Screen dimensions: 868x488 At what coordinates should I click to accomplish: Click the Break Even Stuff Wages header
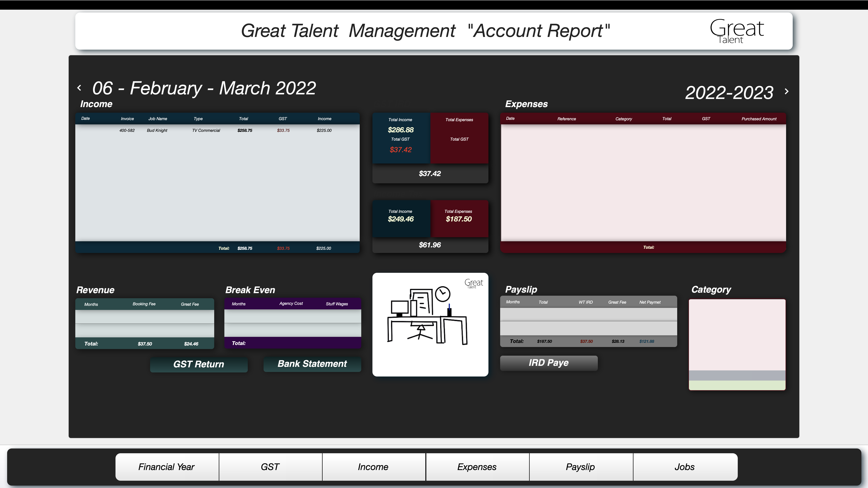click(337, 304)
